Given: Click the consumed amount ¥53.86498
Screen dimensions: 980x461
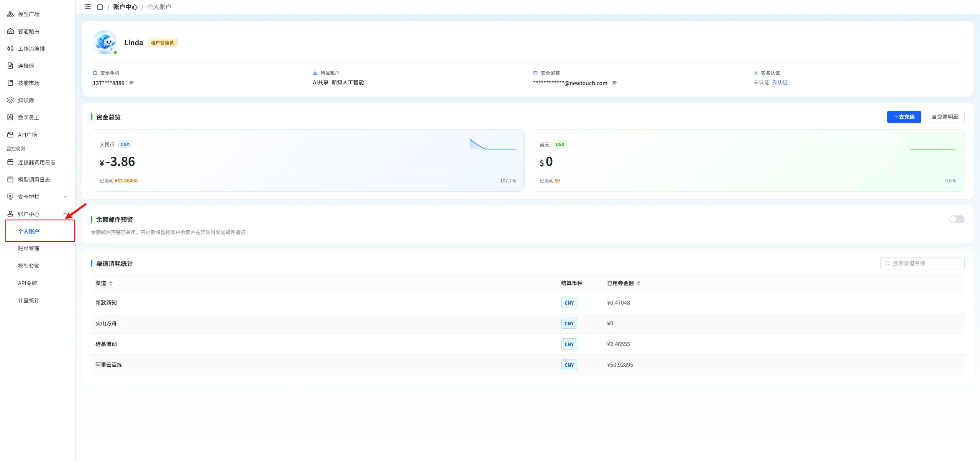Looking at the screenshot, I should point(126,181).
